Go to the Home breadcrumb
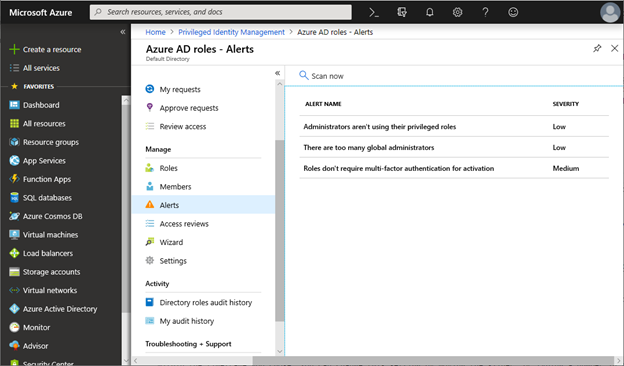 (155, 32)
